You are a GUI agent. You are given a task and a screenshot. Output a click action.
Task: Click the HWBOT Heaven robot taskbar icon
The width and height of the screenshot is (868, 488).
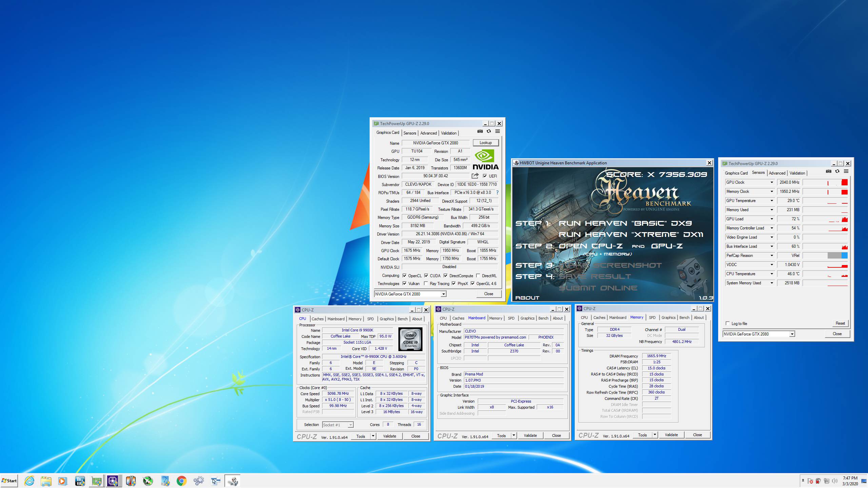pyautogui.click(x=233, y=481)
